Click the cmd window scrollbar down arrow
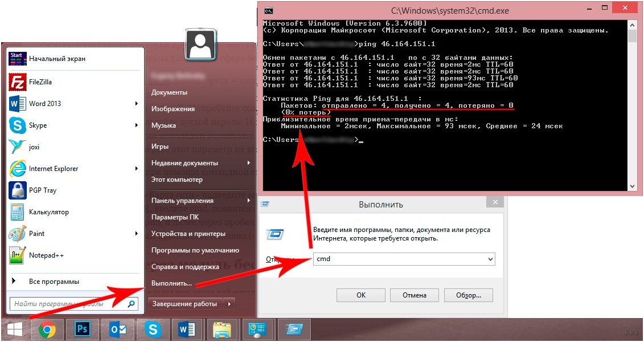 pyautogui.click(x=633, y=186)
